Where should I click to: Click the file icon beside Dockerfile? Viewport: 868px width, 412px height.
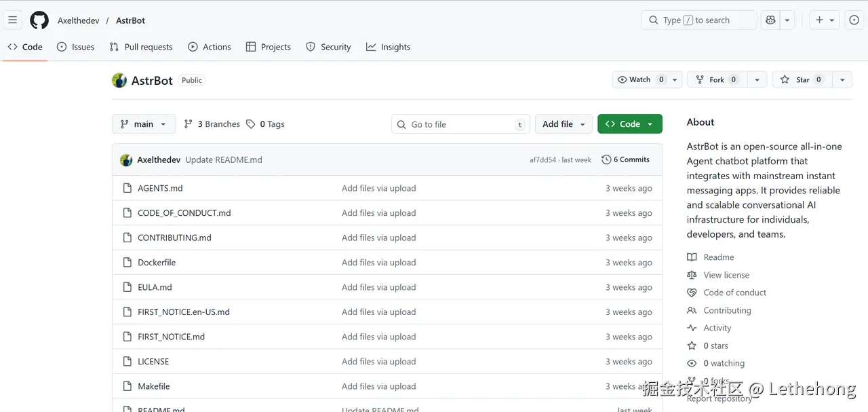pyautogui.click(x=127, y=263)
